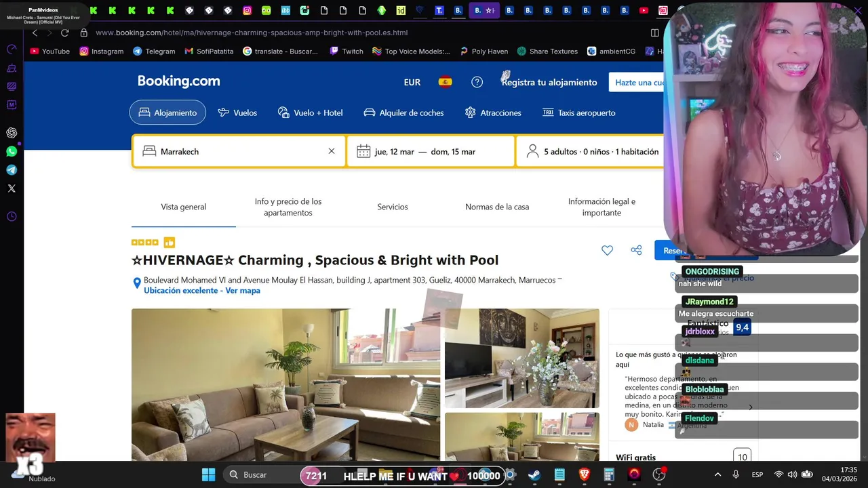The width and height of the screenshot is (868, 488).
Task: Select Taxis aeropuerto in navigation
Action: point(579,113)
